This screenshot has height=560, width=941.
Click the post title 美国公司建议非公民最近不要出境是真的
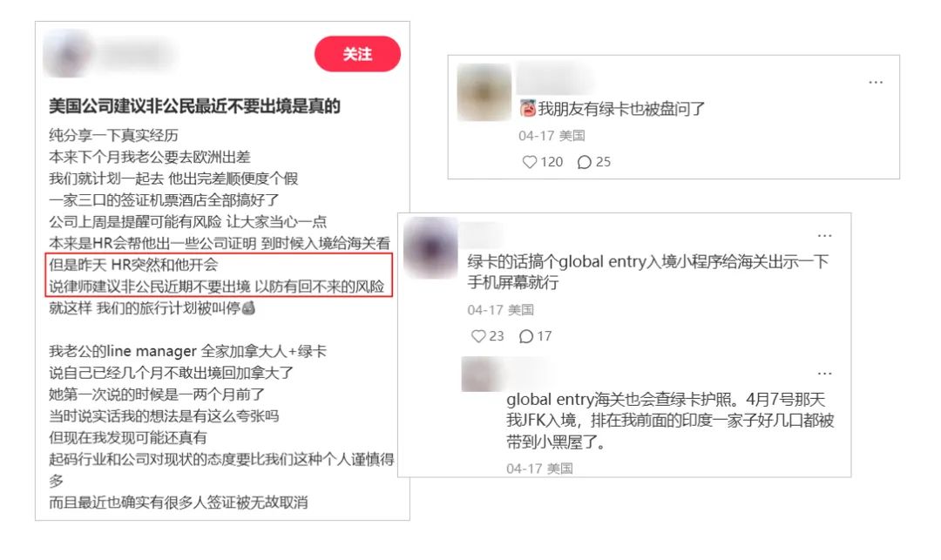(x=194, y=107)
